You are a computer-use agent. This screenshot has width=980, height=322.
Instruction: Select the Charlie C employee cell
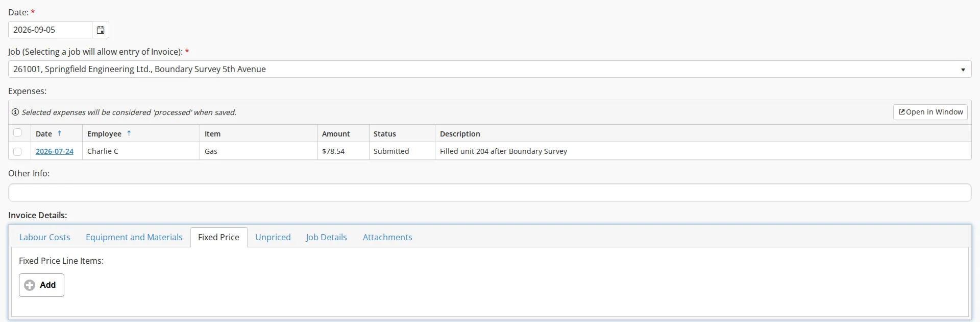coord(141,151)
